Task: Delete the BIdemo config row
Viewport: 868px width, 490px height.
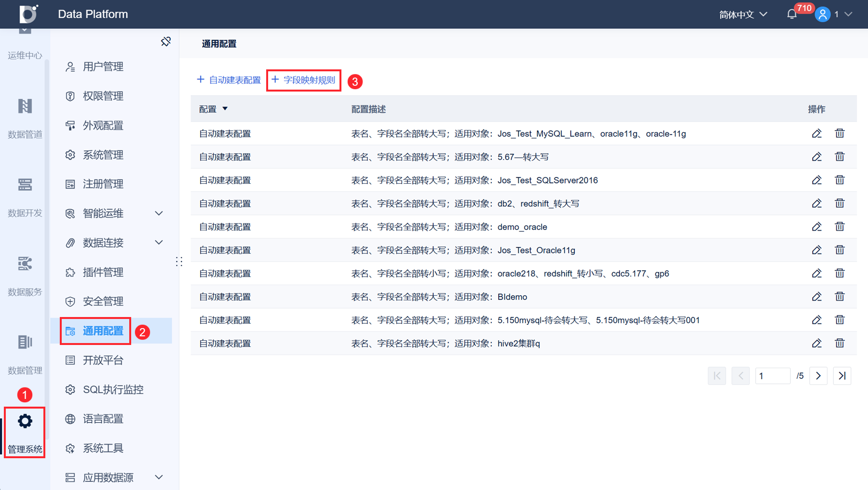Action: (840, 296)
